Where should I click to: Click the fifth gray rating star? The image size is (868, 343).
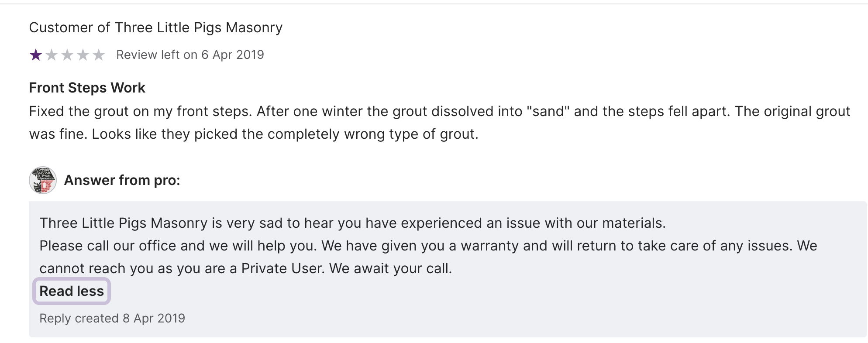pos(99,55)
